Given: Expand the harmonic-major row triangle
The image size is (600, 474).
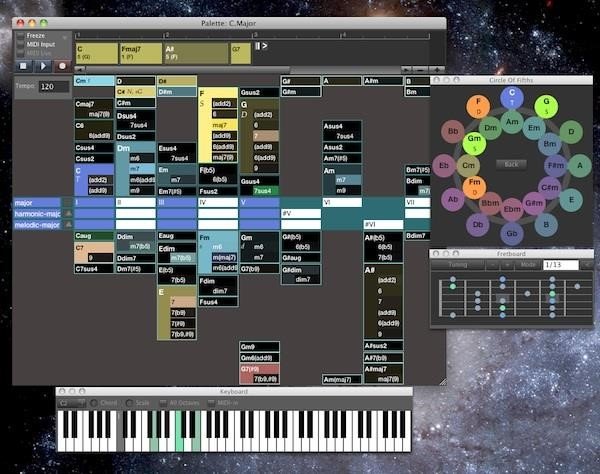Looking at the screenshot, I should [x=68, y=213].
